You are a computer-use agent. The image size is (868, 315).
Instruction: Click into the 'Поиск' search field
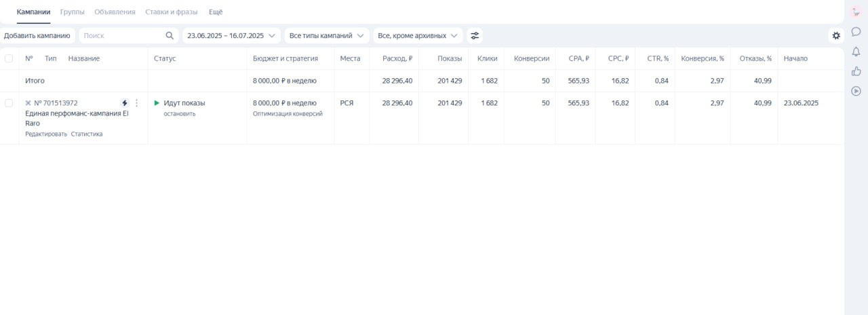coord(121,35)
